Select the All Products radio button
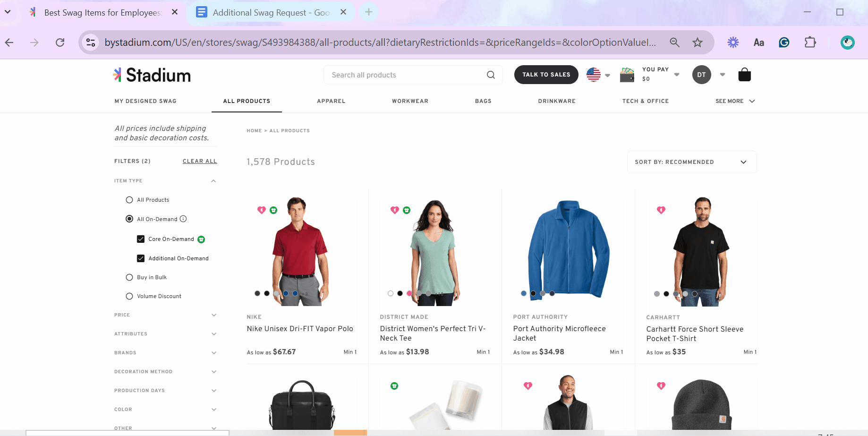The width and height of the screenshot is (868, 436). tap(129, 200)
